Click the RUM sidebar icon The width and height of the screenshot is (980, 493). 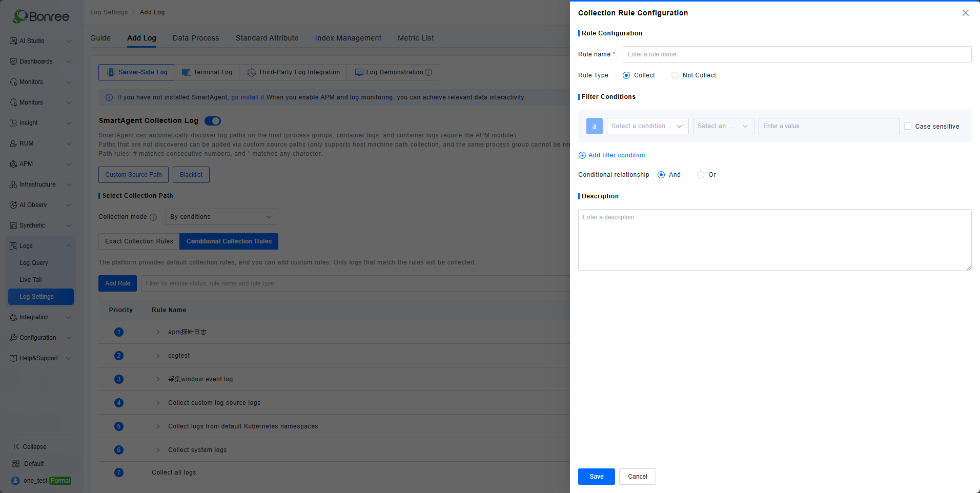click(13, 143)
